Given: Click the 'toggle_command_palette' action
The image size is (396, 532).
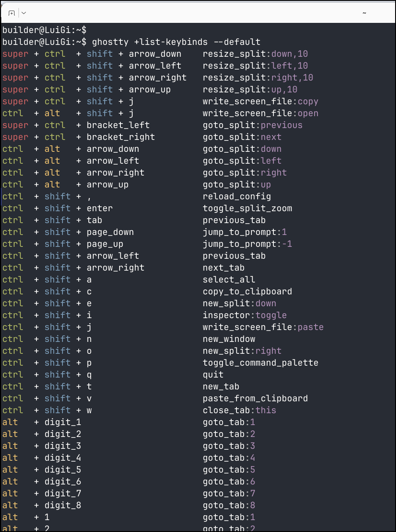Looking at the screenshot, I should point(260,363).
